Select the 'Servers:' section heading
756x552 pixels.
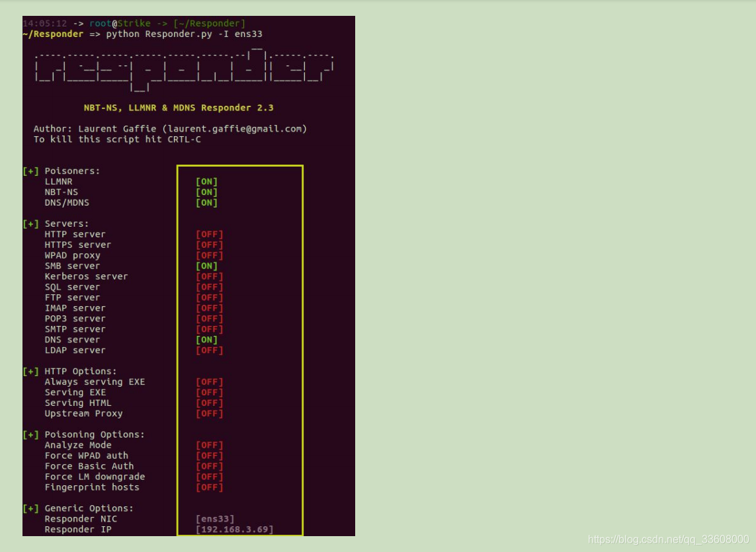(x=67, y=223)
